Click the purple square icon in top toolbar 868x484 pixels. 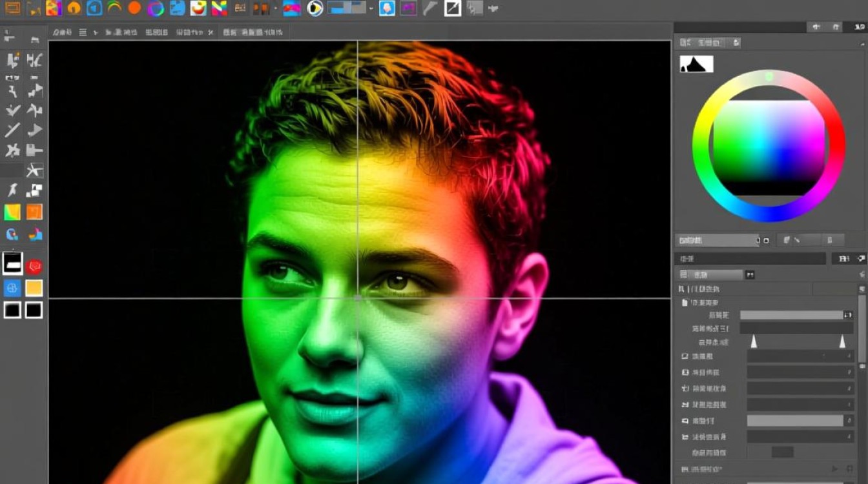[408, 8]
